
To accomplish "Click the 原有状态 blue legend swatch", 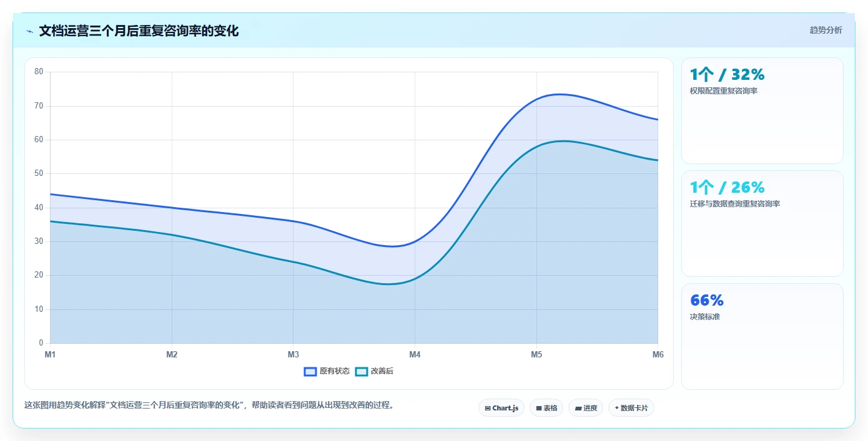I will (x=310, y=371).
